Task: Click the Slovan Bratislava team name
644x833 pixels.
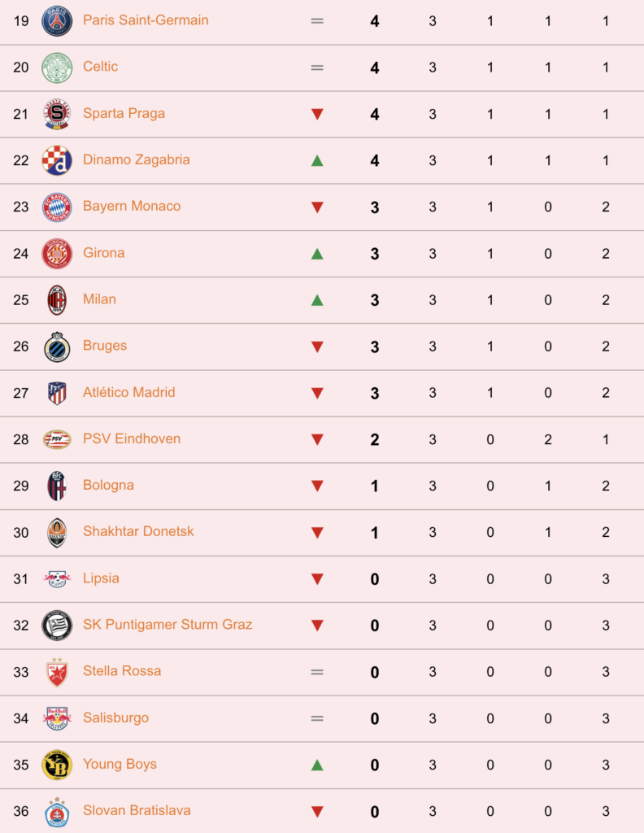Action: click(x=137, y=810)
